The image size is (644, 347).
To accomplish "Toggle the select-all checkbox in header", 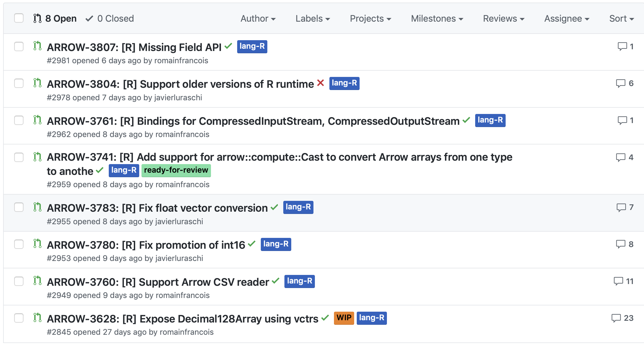I will click(19, 18).
